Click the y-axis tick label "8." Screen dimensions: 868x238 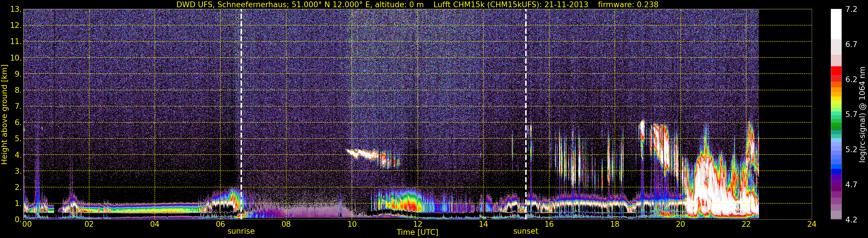(18, 90)
